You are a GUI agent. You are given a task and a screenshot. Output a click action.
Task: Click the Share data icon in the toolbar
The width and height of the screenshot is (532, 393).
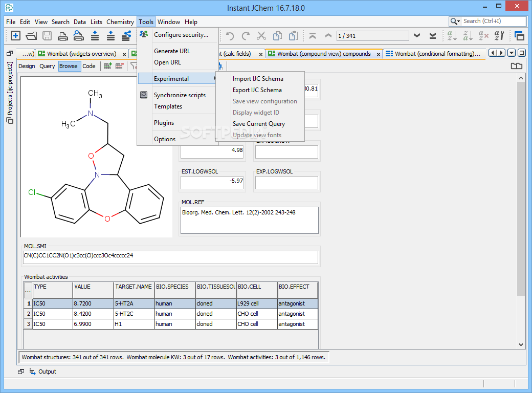click(x=126, y=36)
